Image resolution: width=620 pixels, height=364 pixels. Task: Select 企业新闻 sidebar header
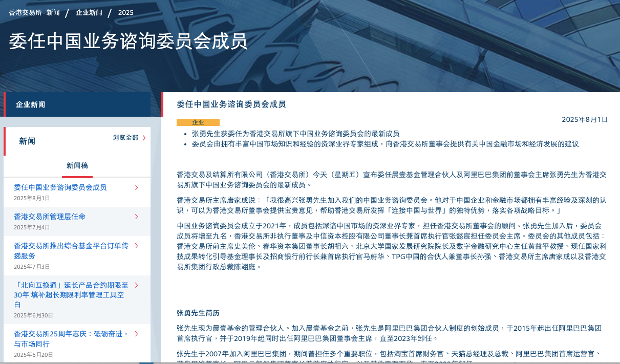coord(77,104)
